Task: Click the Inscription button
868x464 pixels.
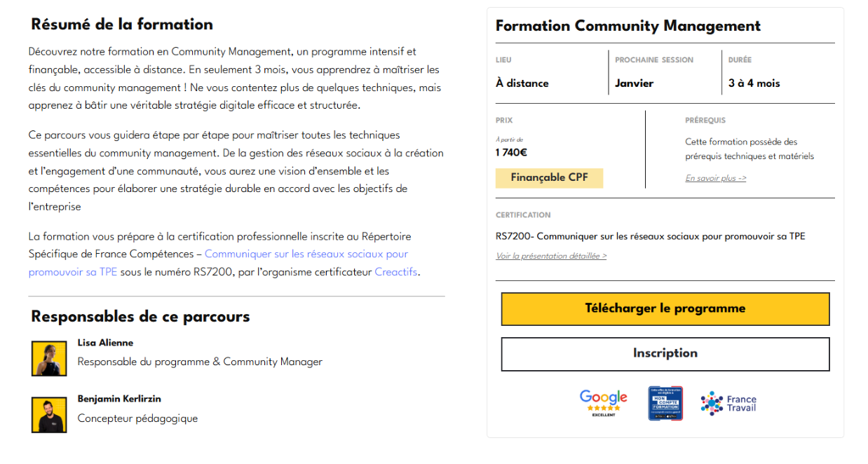Action: tap(665, 354)
